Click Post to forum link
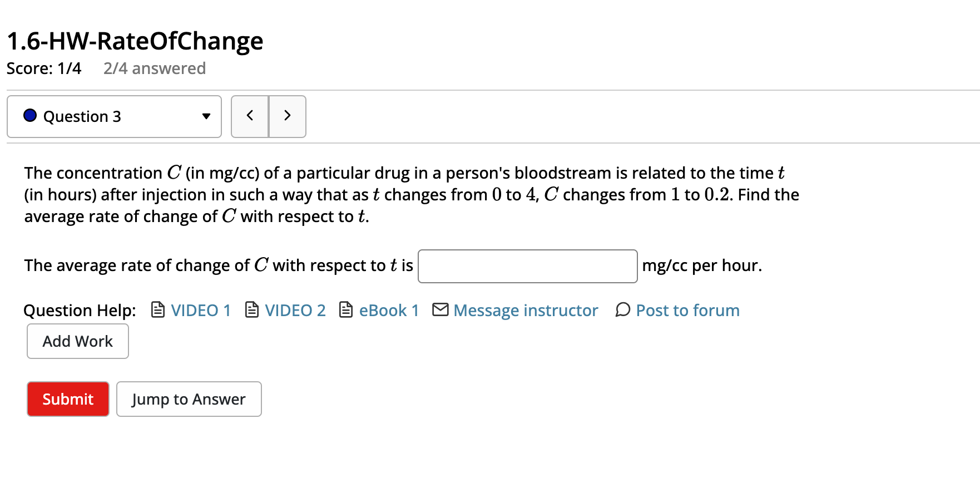Image resolution: width=980 pixels, height=497 pixels. click(x=688, y=310)
